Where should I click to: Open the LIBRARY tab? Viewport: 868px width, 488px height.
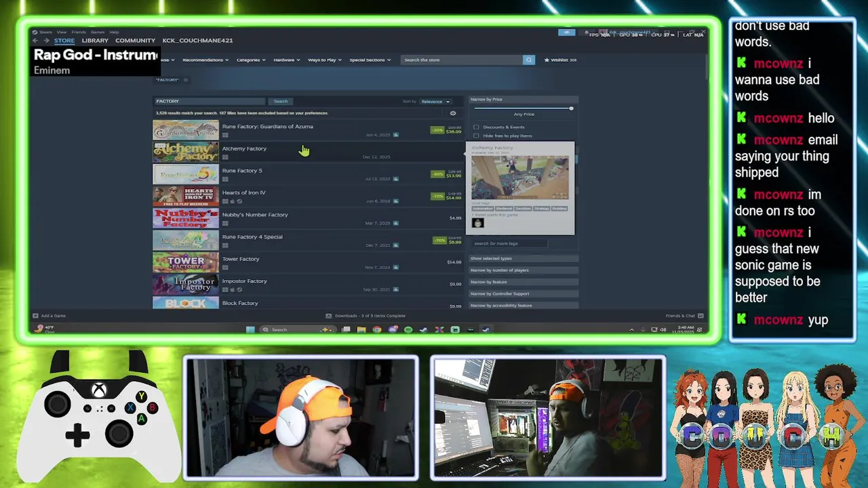pos(95,41)
